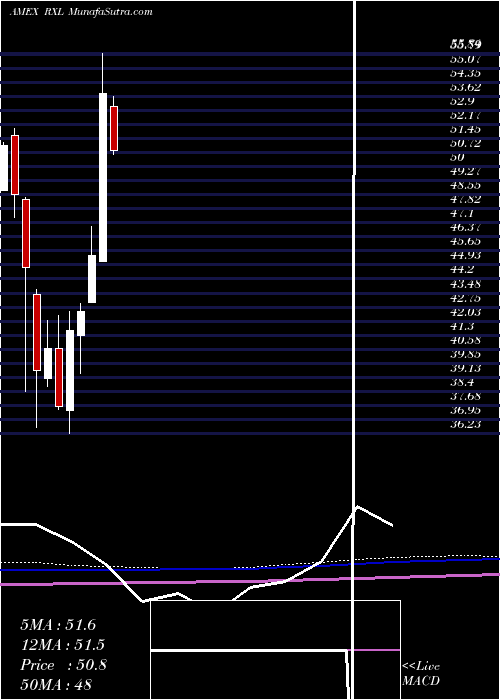This screenshot has height=700, width=500.
Task: Pick the 39.85 axis value
Action: (x=465, y=354)
